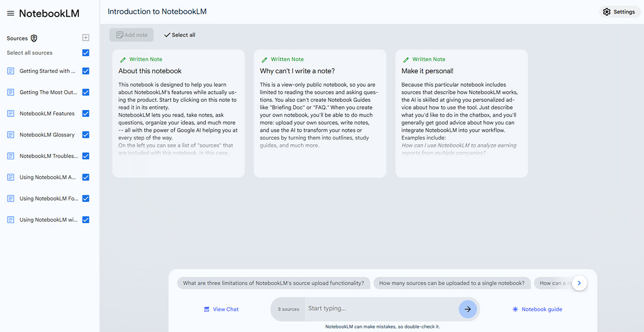Click document icon for Using NotebookLM wi source

[x=11, y=220]
